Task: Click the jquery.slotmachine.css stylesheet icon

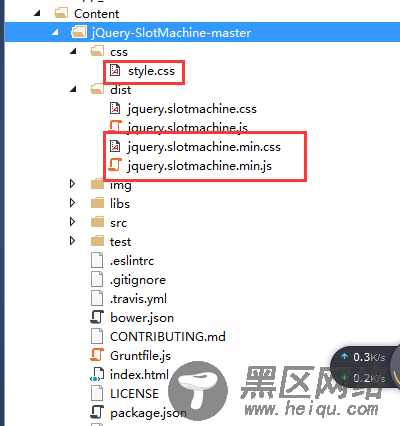Action: (115, 108)
